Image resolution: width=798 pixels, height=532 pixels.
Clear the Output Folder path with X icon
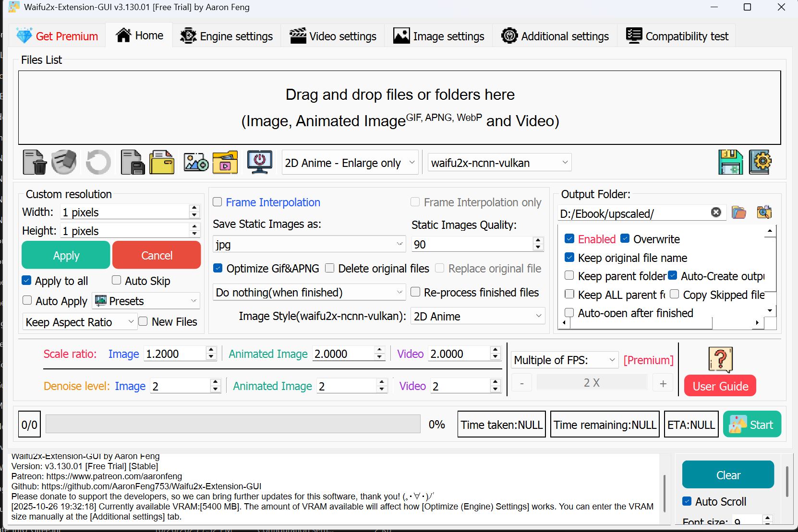click(x=715, y=213)
